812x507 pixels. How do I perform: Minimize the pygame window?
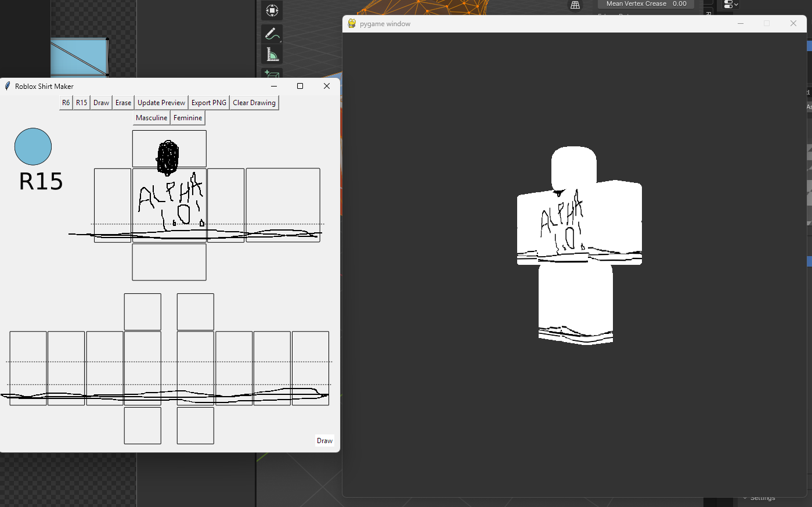740,23
